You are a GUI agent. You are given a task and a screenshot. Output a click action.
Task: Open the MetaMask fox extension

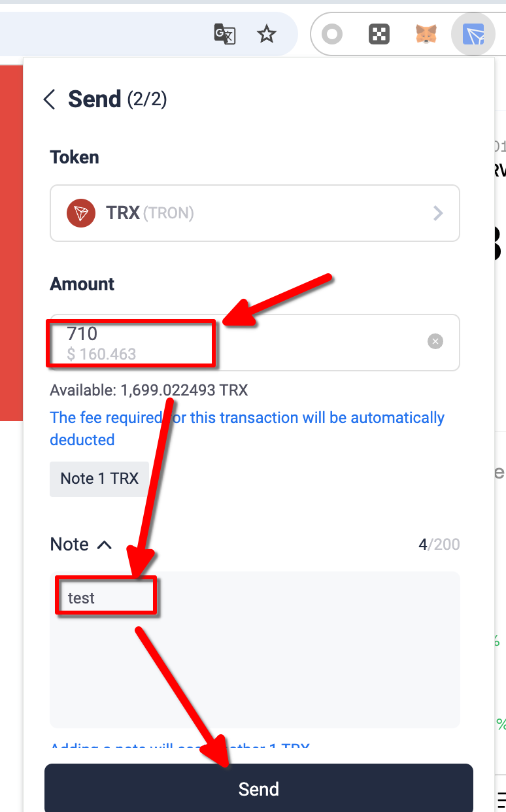[426, 34]
